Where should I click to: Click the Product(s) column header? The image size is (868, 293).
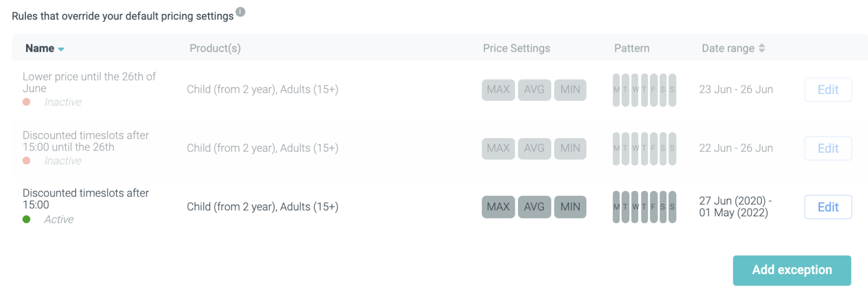coord(215,48)
